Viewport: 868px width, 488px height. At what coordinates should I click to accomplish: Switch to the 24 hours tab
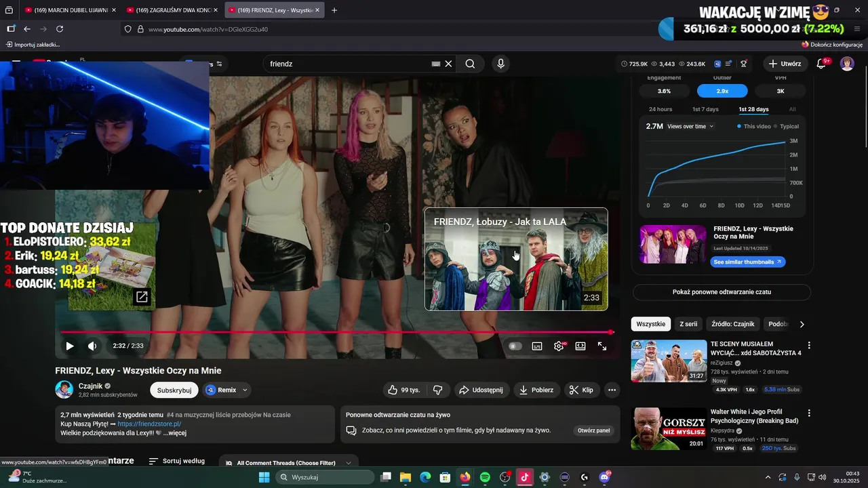click(x=660, y=109)
